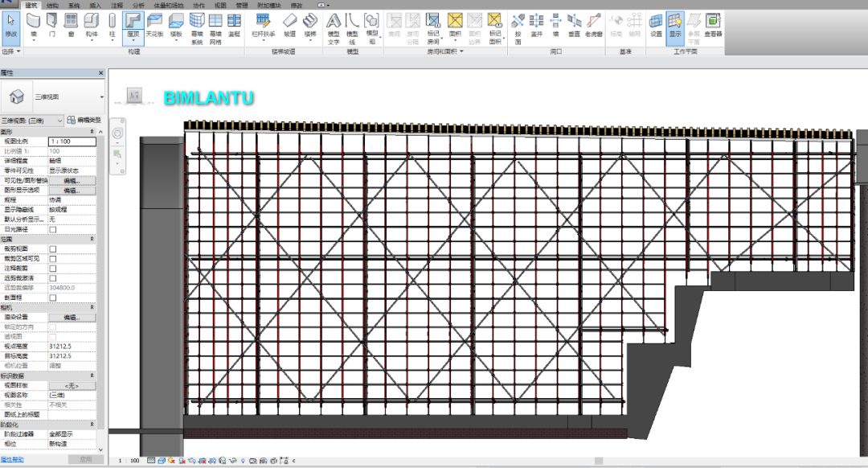868x468 pixels.
Task: Click the Dormer (老虎窗) opening tool
Action: 593,26
